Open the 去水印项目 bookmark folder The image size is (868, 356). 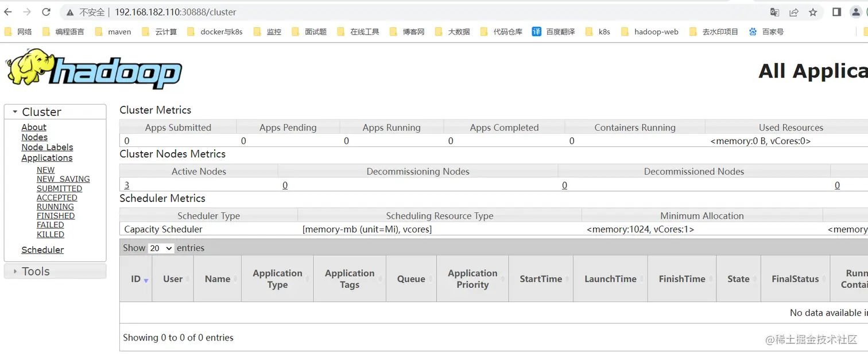point(714,32)
